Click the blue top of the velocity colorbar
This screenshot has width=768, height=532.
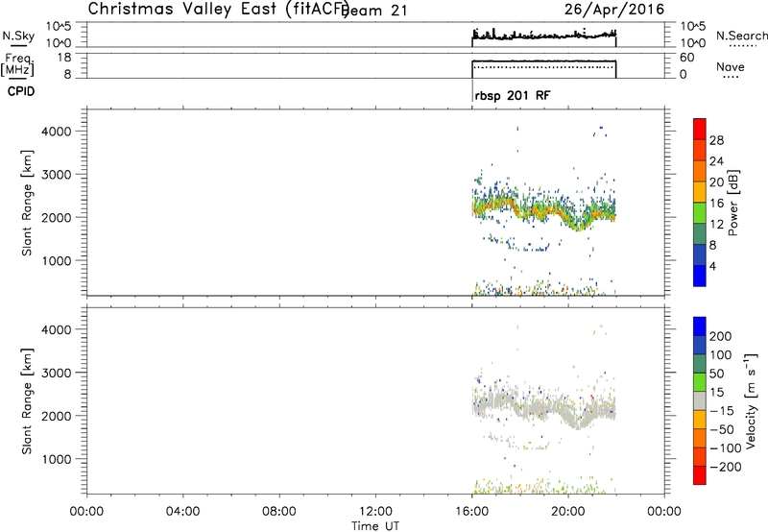tap(700, 326)
